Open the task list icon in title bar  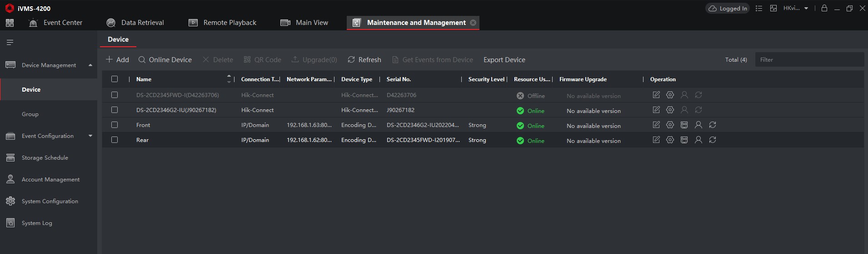pos(758,8)
